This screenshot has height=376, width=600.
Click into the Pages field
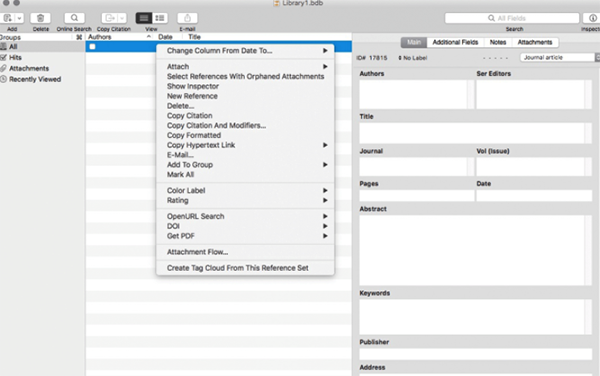pyautogui.click(x=416, y=195)
